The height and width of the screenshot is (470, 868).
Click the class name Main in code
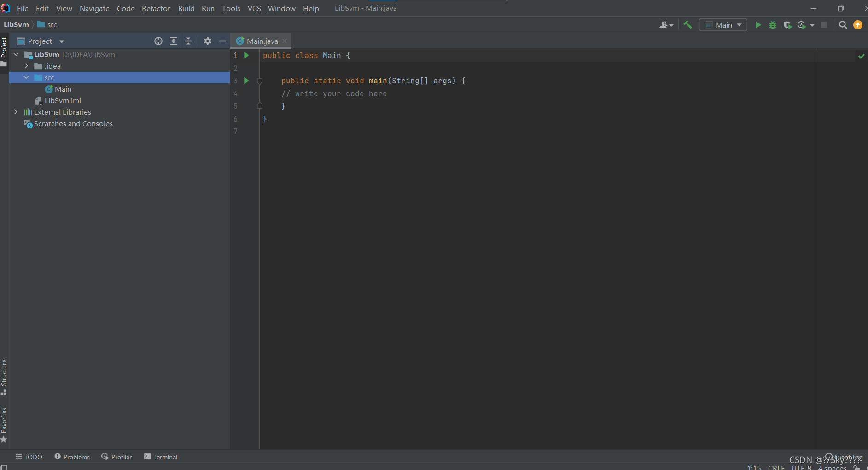coord(332,55)
